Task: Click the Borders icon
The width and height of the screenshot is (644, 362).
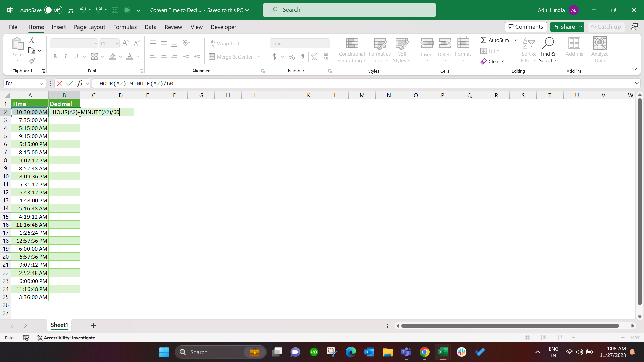Action: tap(95, 57)
